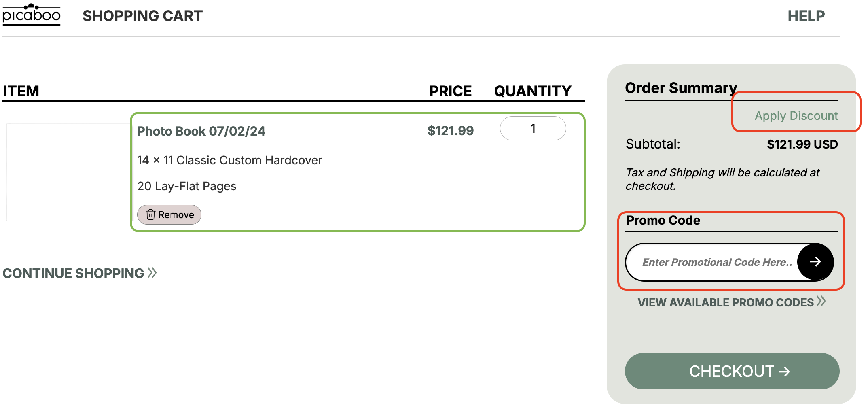The height and width of the screenshot is (412, 868).
Task: Click the Apply Discount link
Action: tap(796, 116)
